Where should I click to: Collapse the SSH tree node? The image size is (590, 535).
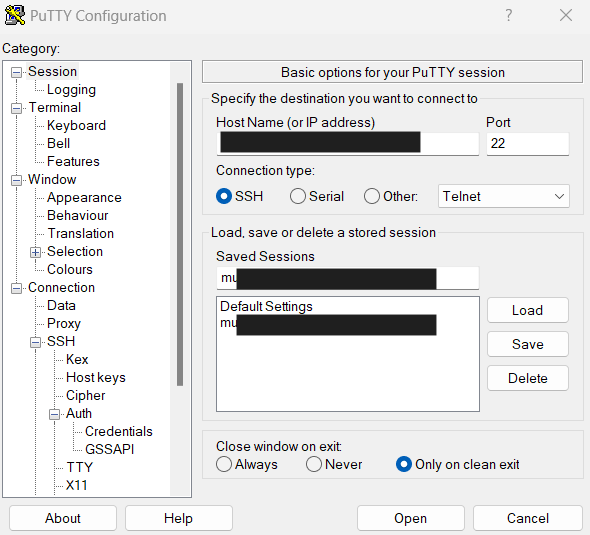[x=35, y=342]
